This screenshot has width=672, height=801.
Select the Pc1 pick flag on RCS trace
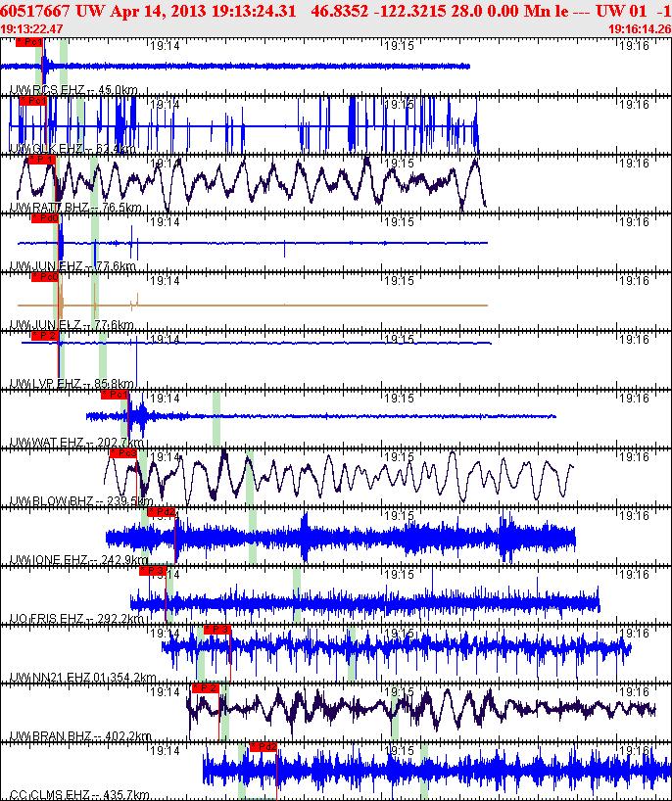click(29, 42)
